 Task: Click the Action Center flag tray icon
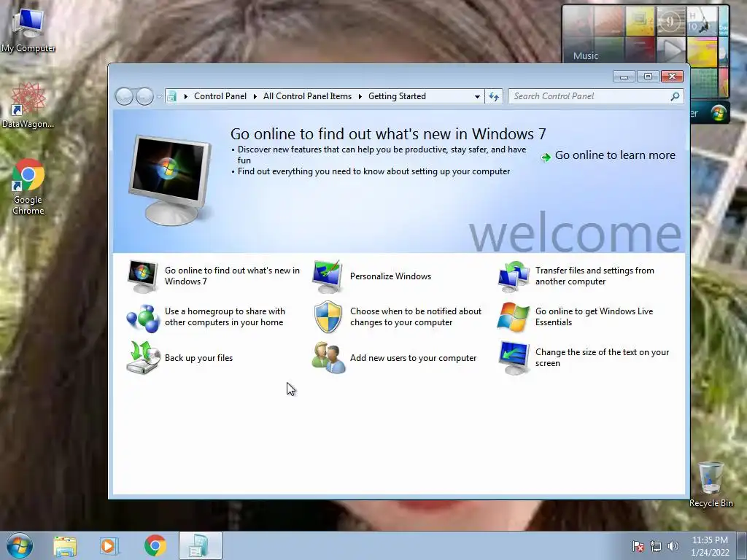click(x=638, y=546)
